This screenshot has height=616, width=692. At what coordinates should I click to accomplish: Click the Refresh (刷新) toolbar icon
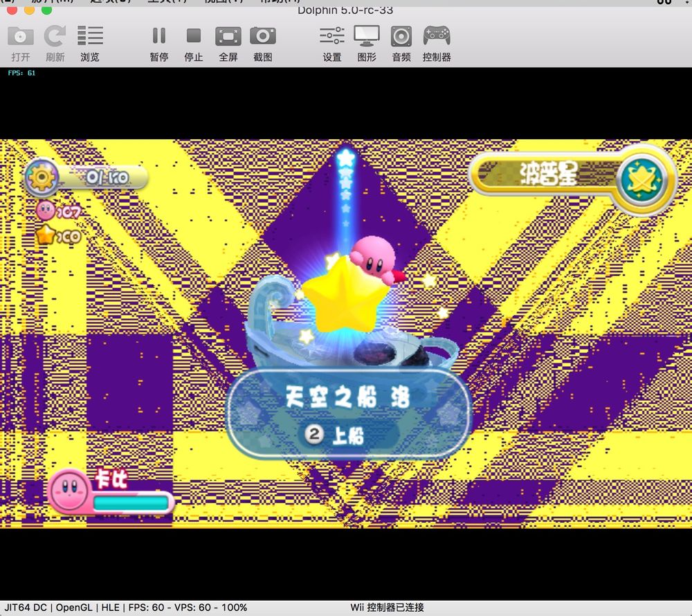pos(55,36)
